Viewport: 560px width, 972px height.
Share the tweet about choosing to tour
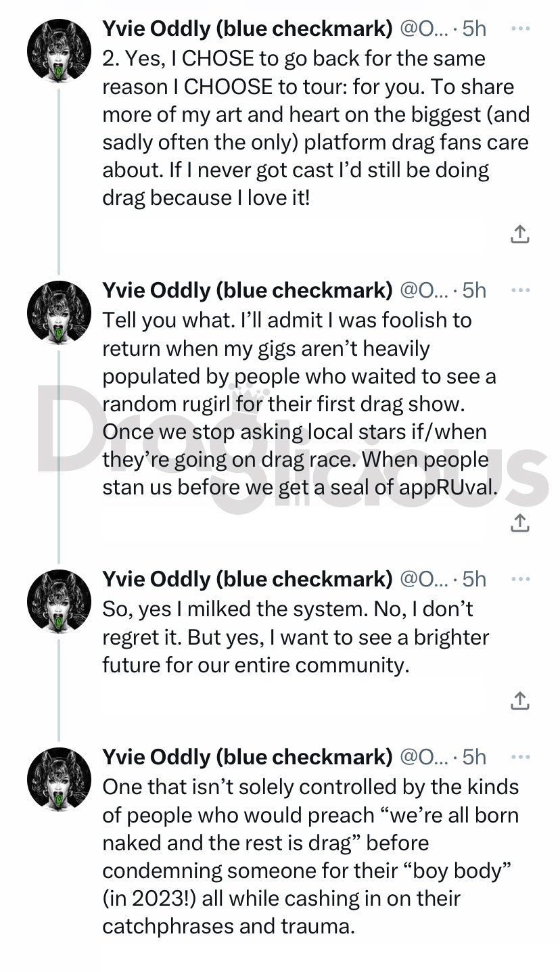point(519,234)
